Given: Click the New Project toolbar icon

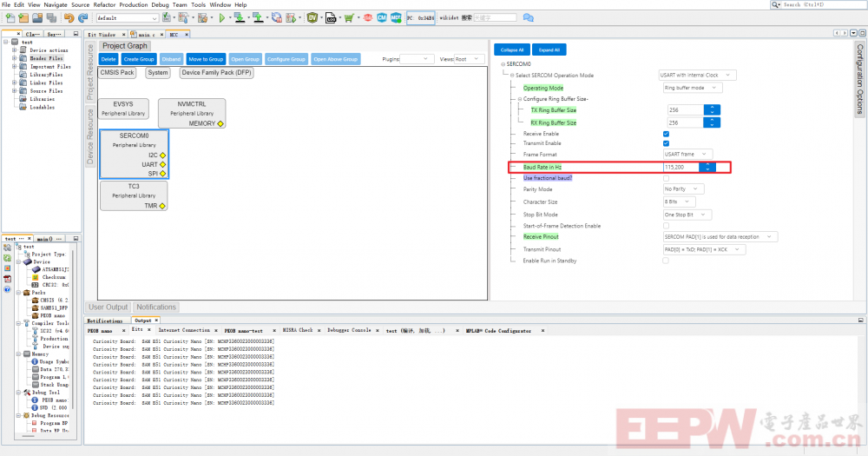Looking at the screenshot, I should click(23, 17).
